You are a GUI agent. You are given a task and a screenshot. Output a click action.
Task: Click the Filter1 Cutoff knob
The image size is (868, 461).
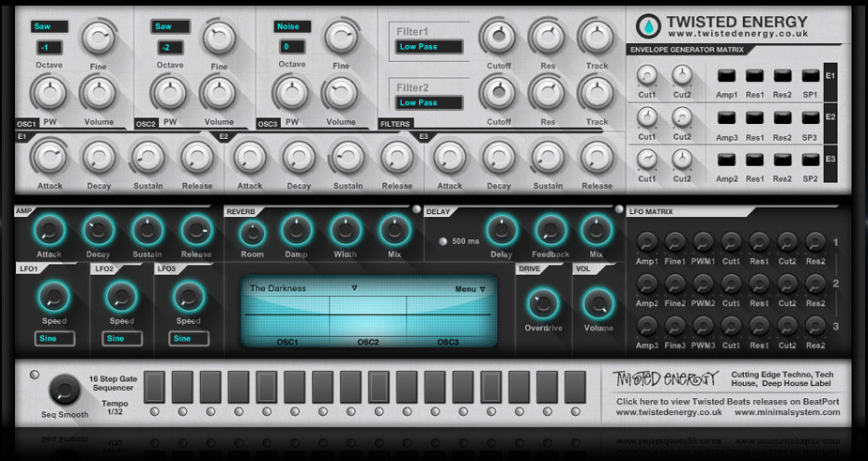click(498, 37)
